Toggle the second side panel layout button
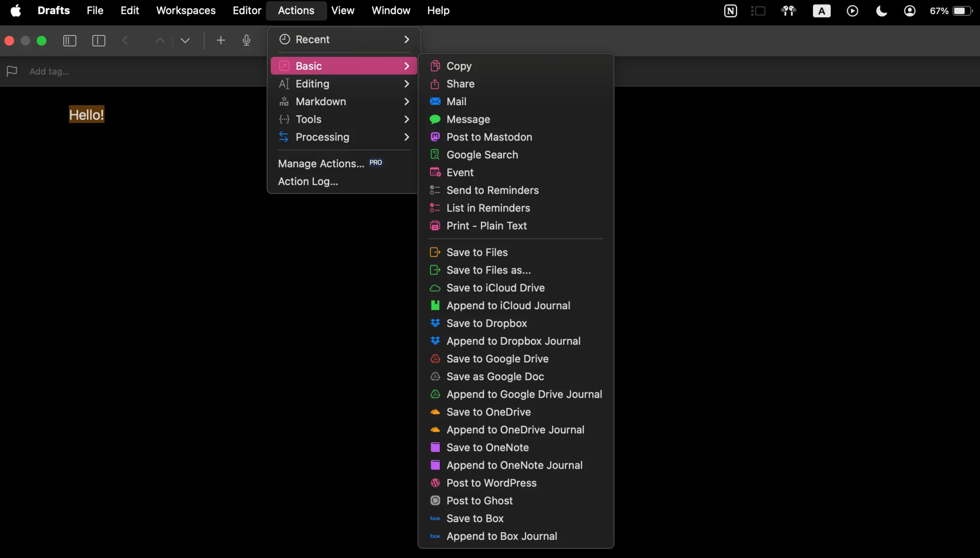Image resolution: width=980 pixels, height=558 pixels. (x=99, y=41)
